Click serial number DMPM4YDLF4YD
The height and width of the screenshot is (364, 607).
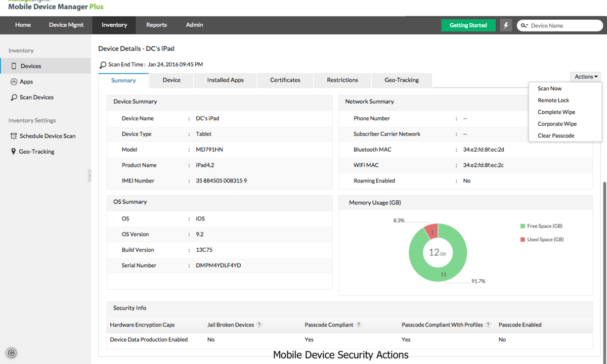pyautogui.click(x=219, y=265)
